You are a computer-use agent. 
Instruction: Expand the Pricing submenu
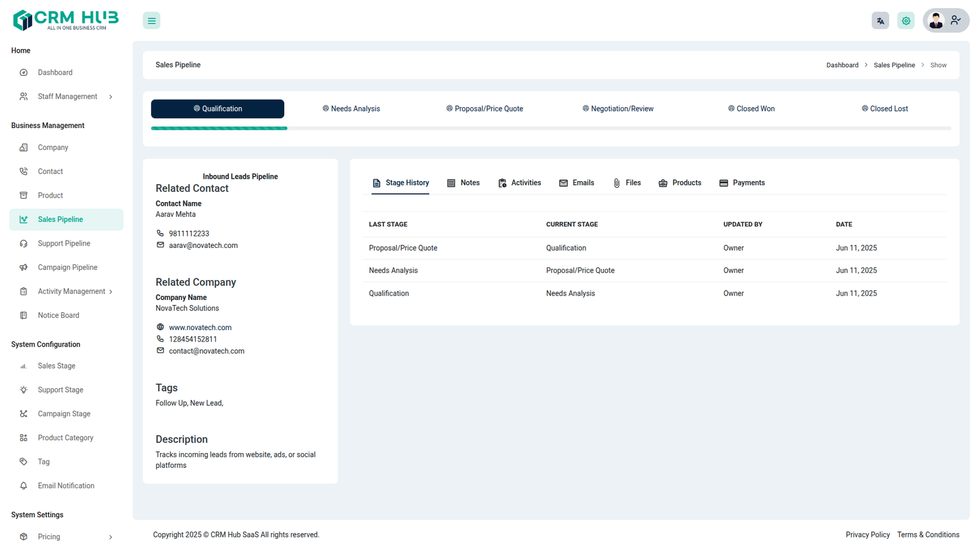(111, 538)
